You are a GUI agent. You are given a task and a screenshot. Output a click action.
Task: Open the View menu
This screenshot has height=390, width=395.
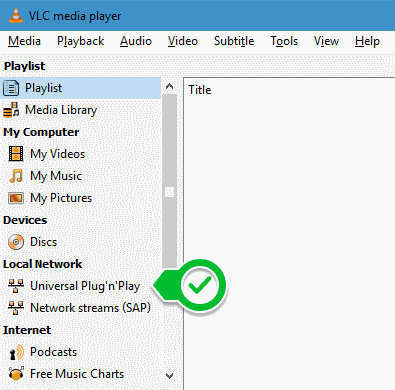pos(326,41)
